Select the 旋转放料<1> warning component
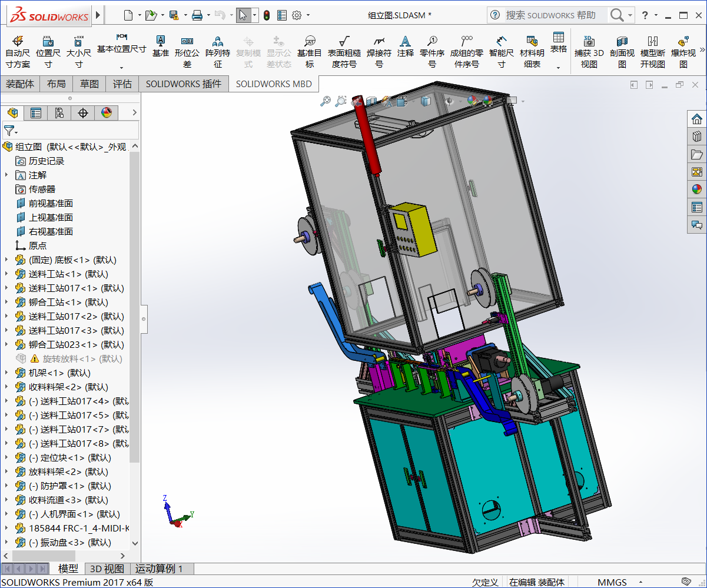The width and height of the screenshot is (707, 588). point(82,358)
